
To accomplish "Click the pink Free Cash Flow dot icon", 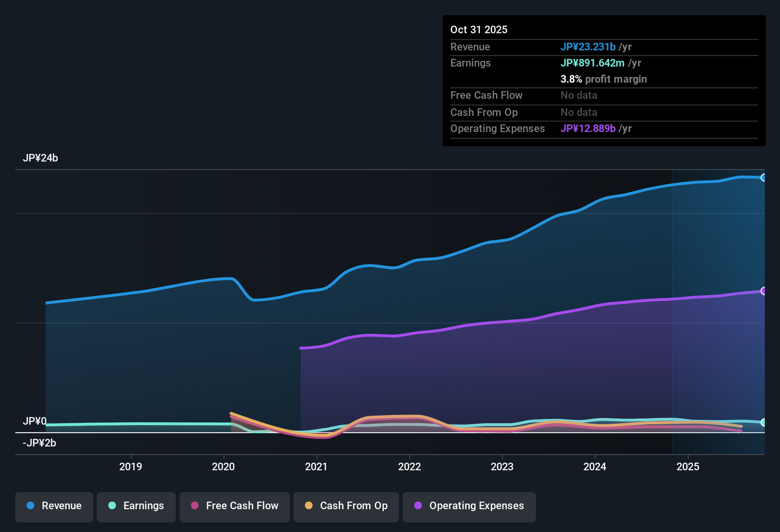I will click(195, 506).
